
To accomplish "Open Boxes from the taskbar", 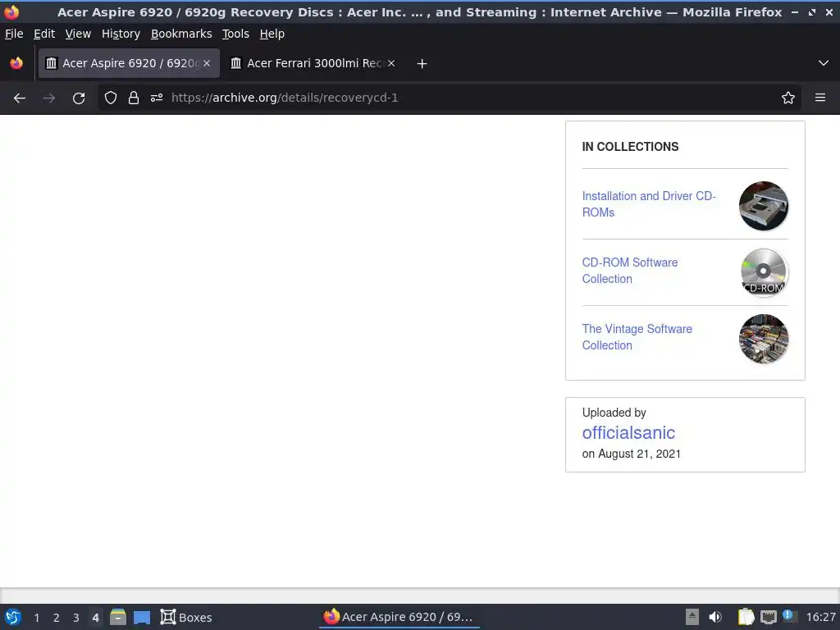I will coord(186,617).
